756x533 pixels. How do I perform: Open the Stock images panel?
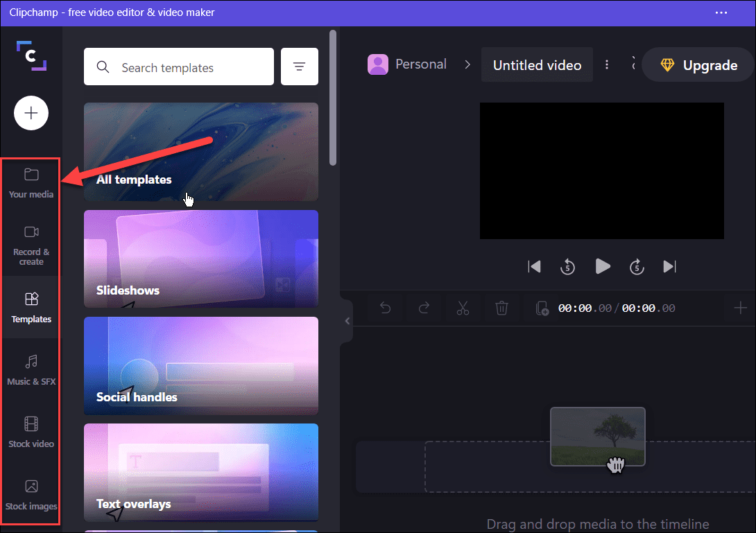31,494
